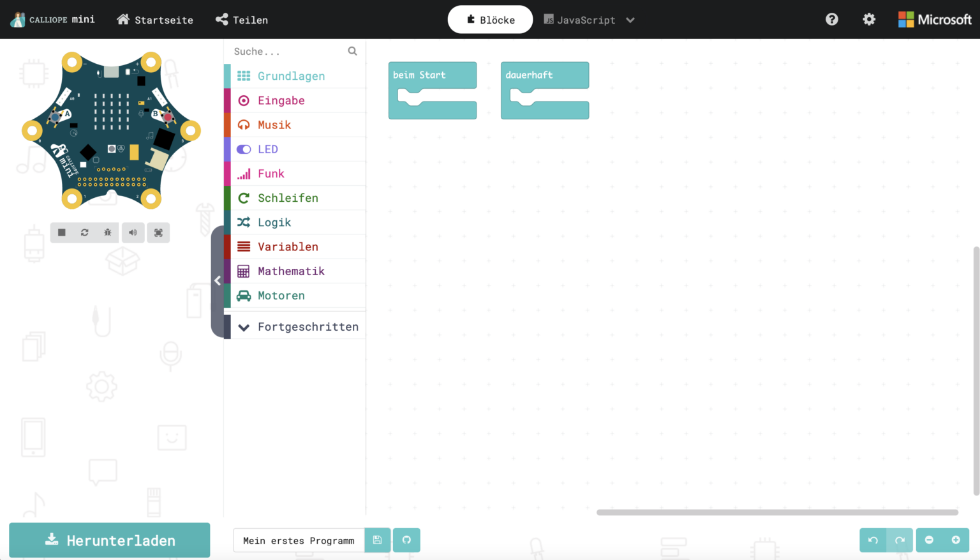Image resolution: width=980 pixels, height=560 pixels.
Task: Click the Herunterladen button
Action: [110, 540]
